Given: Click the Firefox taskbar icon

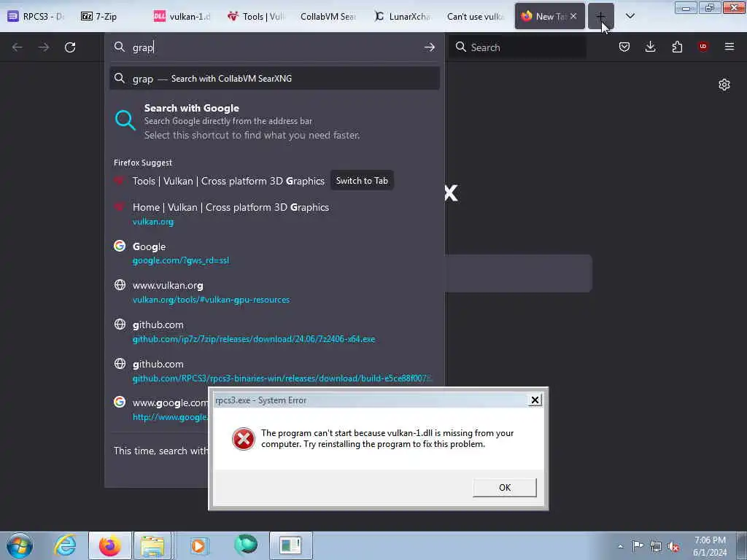Looking at the screenshot, I should [x=109, y=545].
